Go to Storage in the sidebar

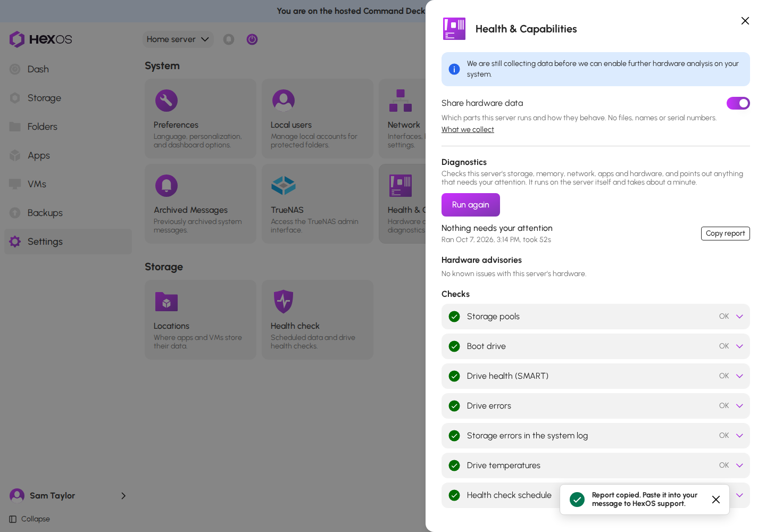(68, 98)
